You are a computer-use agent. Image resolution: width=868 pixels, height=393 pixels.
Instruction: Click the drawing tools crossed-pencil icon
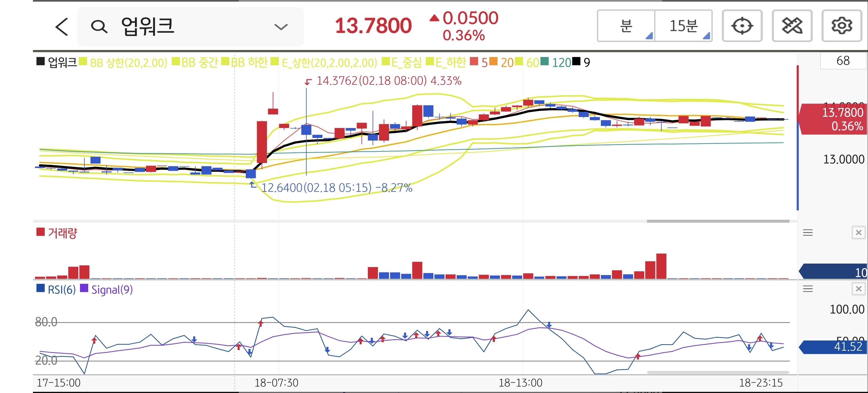pyautogui.click(x=792, y=26)
